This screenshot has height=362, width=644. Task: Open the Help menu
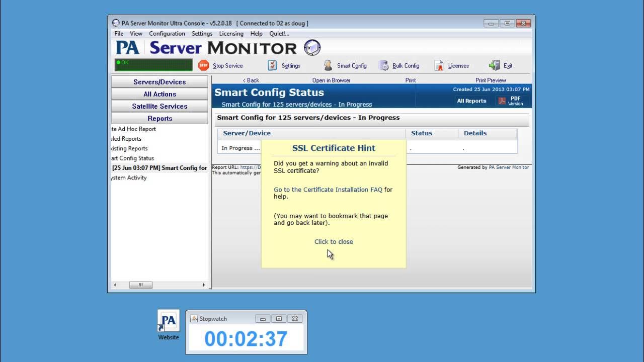256,34
